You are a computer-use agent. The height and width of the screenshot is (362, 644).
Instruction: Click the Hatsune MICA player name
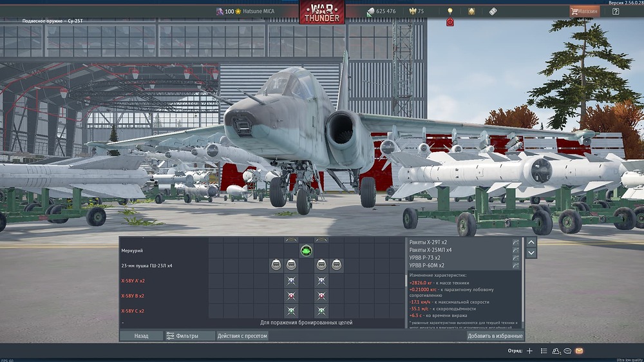(258, 12)
